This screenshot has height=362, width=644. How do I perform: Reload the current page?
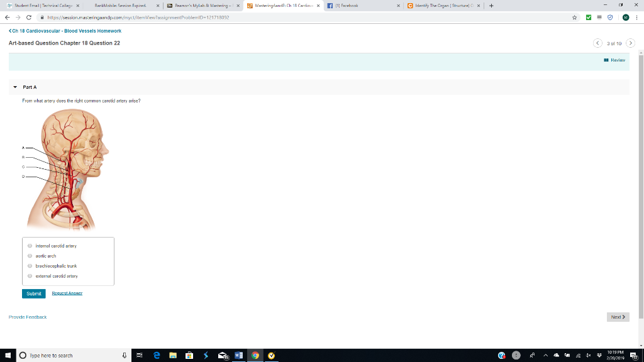tap(29, 17)
